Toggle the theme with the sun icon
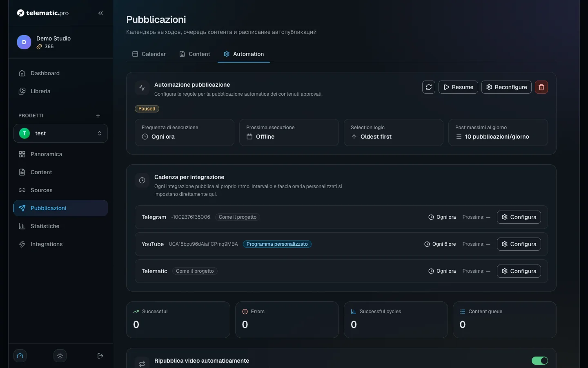The image size is (588, 368). (60, 356)
